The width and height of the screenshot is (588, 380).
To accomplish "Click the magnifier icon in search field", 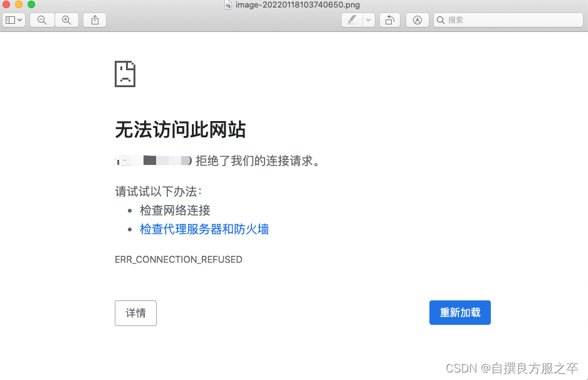I will [441, 20].
